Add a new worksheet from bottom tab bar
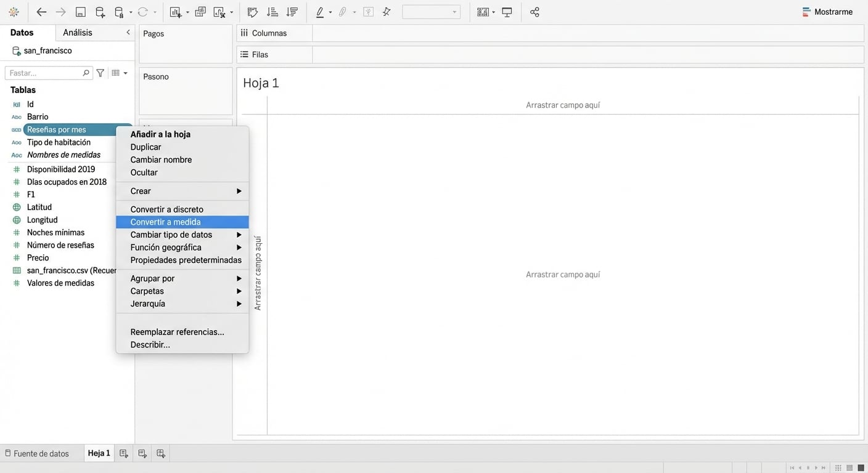868x473 pixels. (124, 453)
